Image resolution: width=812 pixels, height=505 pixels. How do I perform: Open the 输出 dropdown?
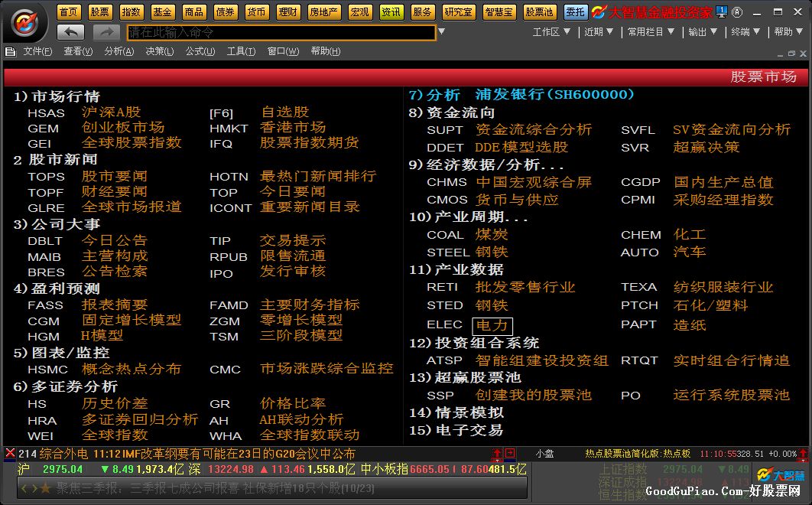703,32
